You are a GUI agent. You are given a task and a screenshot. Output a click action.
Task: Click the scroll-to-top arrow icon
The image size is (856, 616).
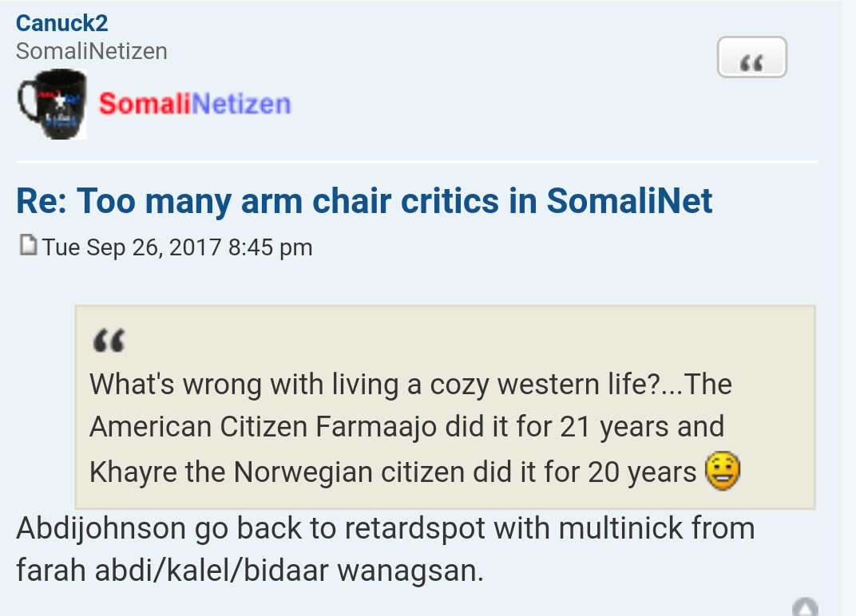pos(805,608)
